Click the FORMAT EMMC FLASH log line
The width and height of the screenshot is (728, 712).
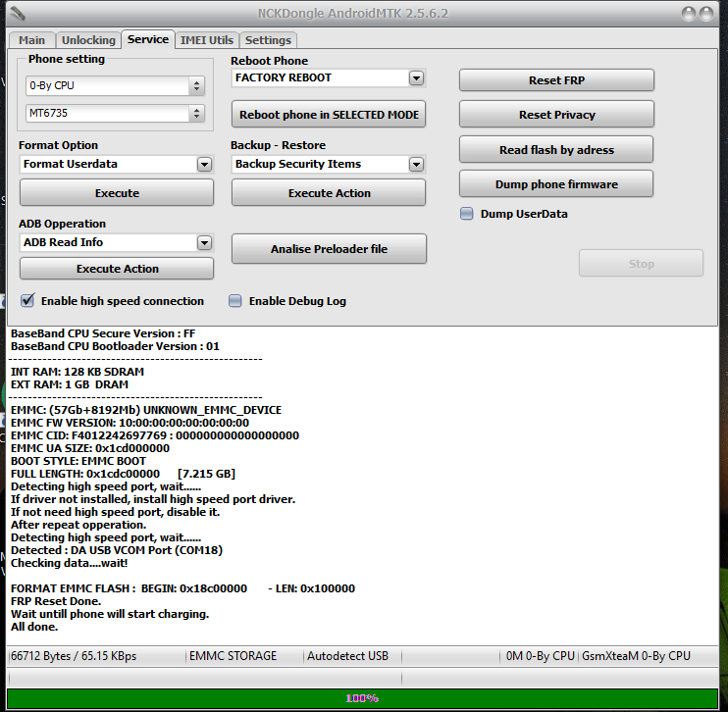[x=182, y=588]
